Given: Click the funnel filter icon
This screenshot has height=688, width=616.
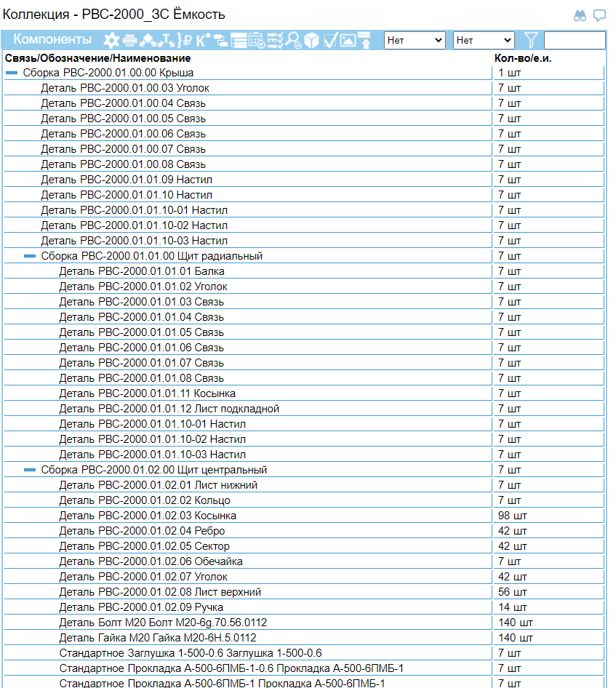Looking at the screenshot, I should click(x=532, y=41).
